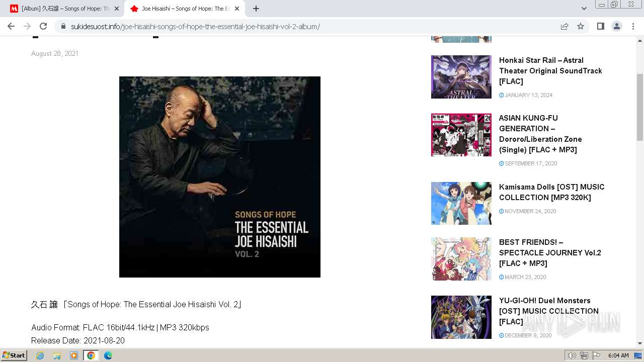The image size is (644, 362).
Task: Click the BEST FRIENDS! thumbnail
Action: coord(461,259)
